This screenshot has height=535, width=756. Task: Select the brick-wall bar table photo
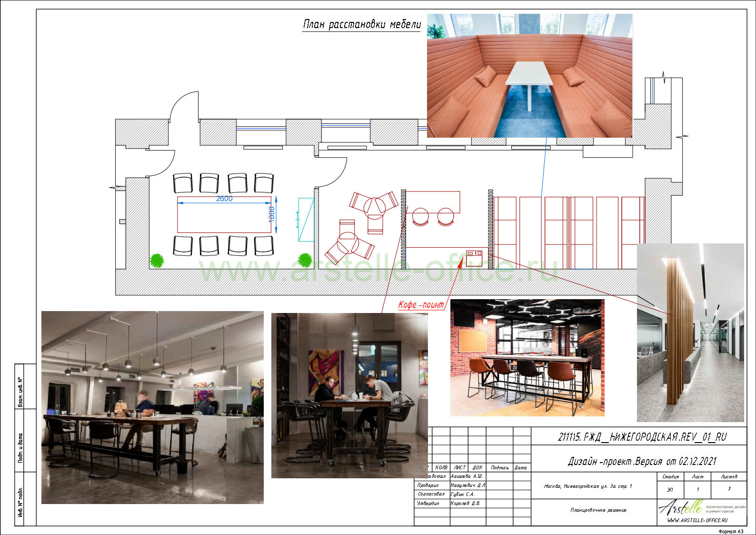point(527,357)
